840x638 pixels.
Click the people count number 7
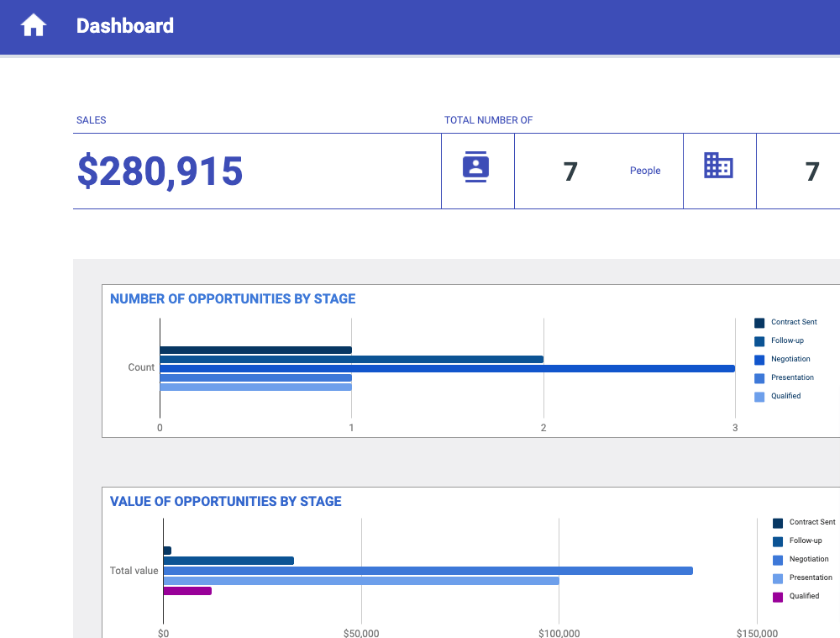[570, 171]
